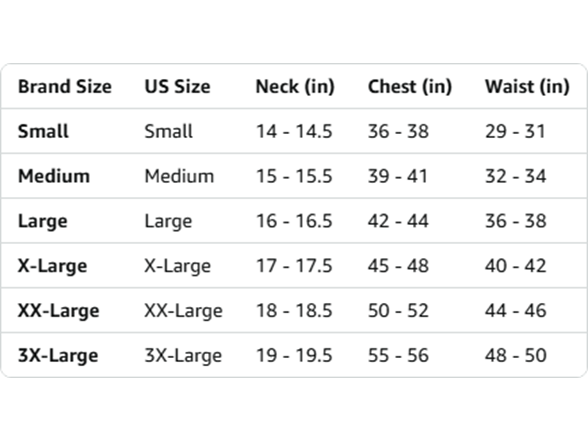Select the chest value 50 - 52
This screenshot has height=441, width=588.
click(398, 310)
